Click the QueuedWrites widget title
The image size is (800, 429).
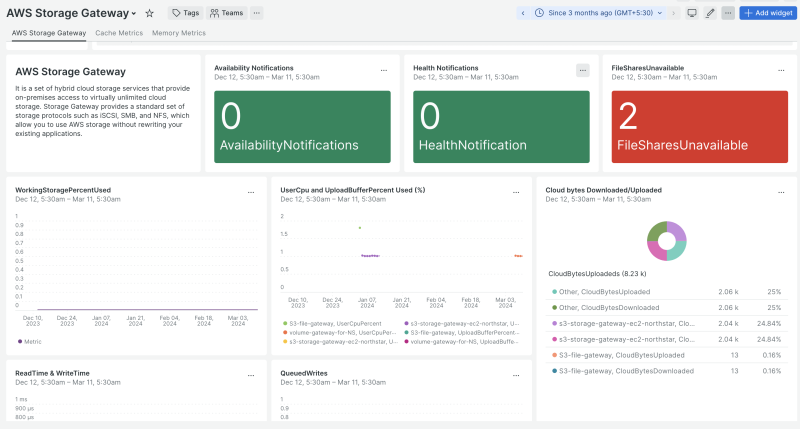[304, 373]
